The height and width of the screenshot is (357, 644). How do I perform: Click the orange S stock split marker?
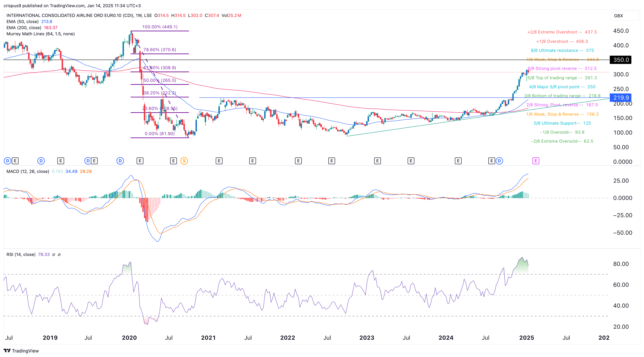(x=184, y=161)
